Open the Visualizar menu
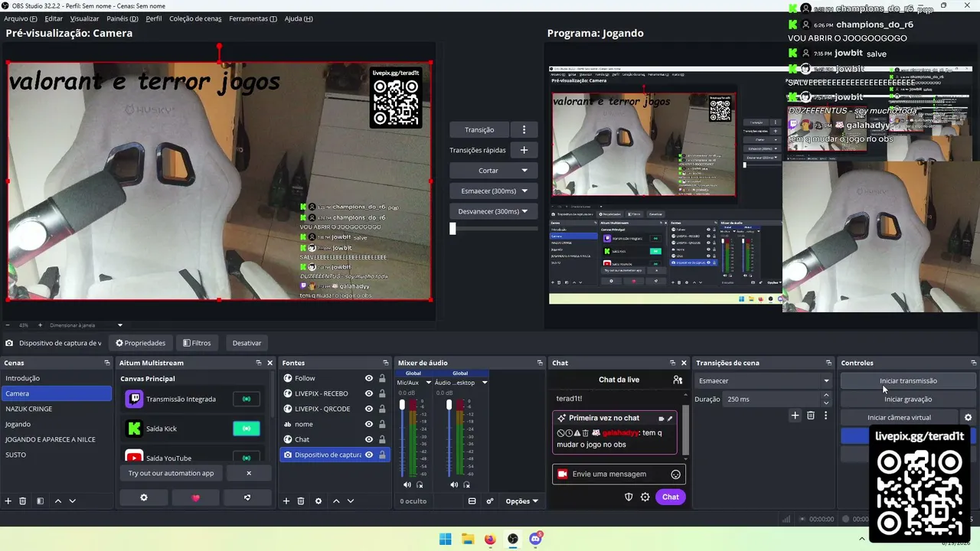 pos(84,18)
